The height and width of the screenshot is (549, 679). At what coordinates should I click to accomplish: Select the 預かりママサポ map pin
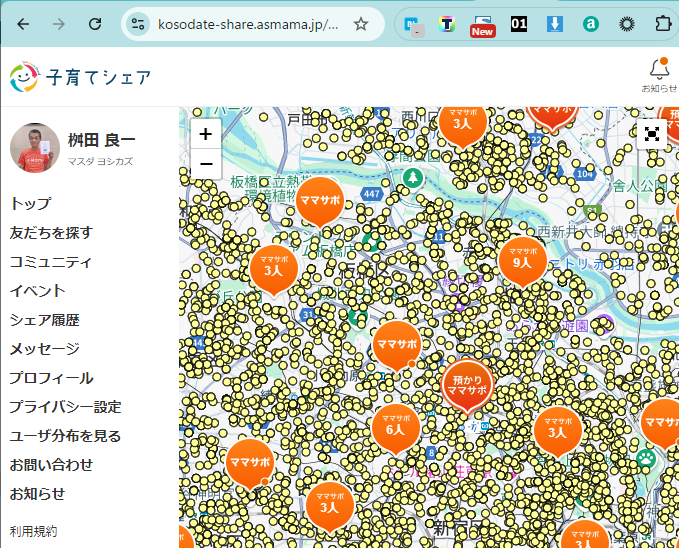pyautogui.click(x=467, y=384)
